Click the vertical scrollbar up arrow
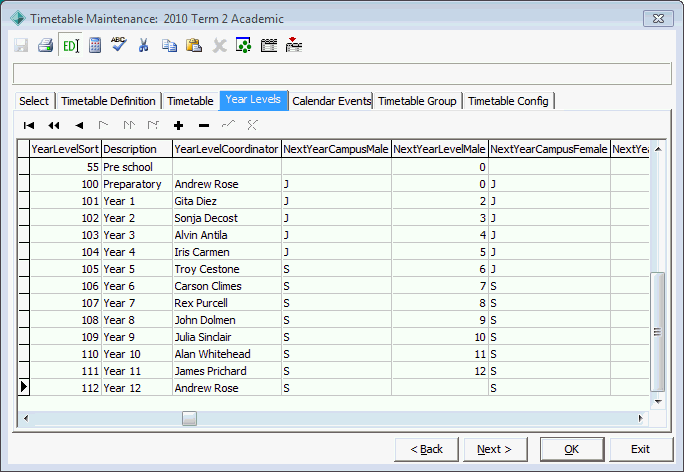 coord(658,149)
